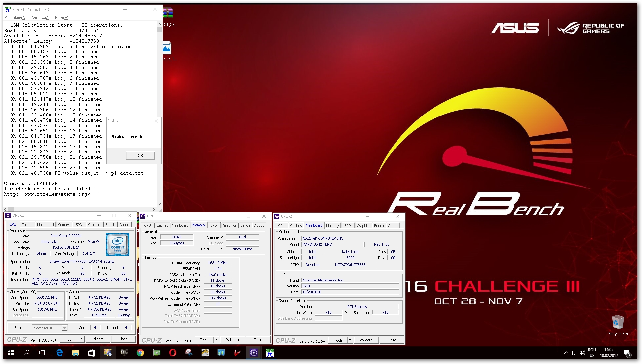Click the DRAM Frequency value 1631.7 MHz
This screenshot has height=364, width=642.
[x=218, y=263]
